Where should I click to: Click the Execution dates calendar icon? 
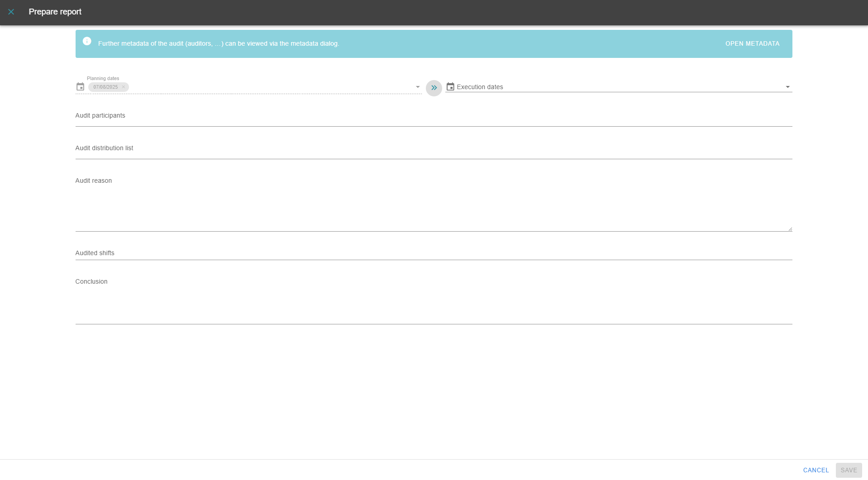450,87
